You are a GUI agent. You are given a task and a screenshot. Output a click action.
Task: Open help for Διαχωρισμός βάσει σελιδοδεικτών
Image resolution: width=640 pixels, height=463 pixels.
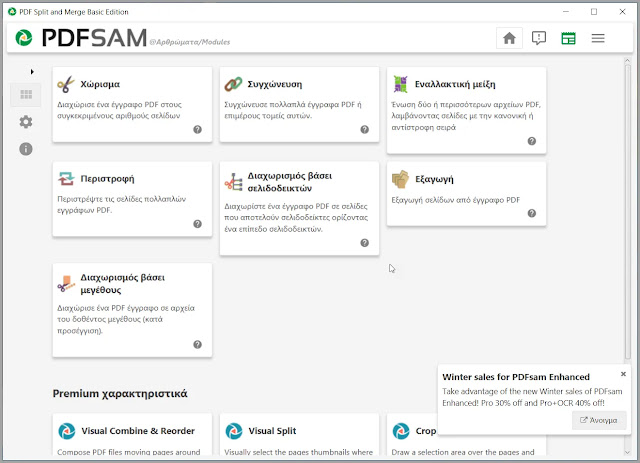(364, 243)
